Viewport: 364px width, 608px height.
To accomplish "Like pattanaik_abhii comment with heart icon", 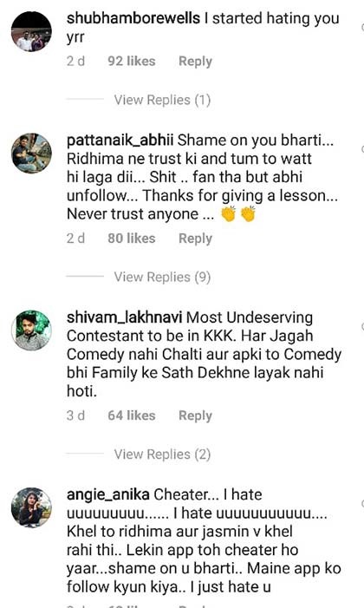I will click(x=362, y=149).
